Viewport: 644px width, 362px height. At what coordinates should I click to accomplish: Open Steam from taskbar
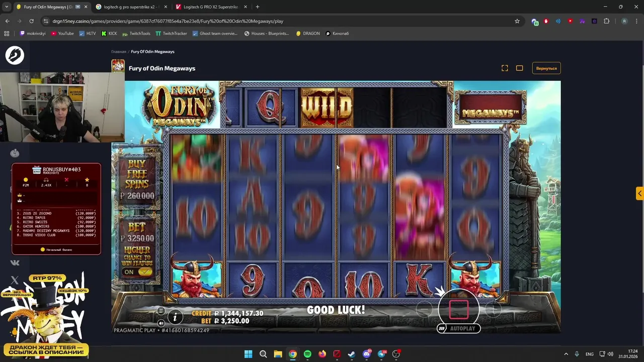(x=352, y=354)
